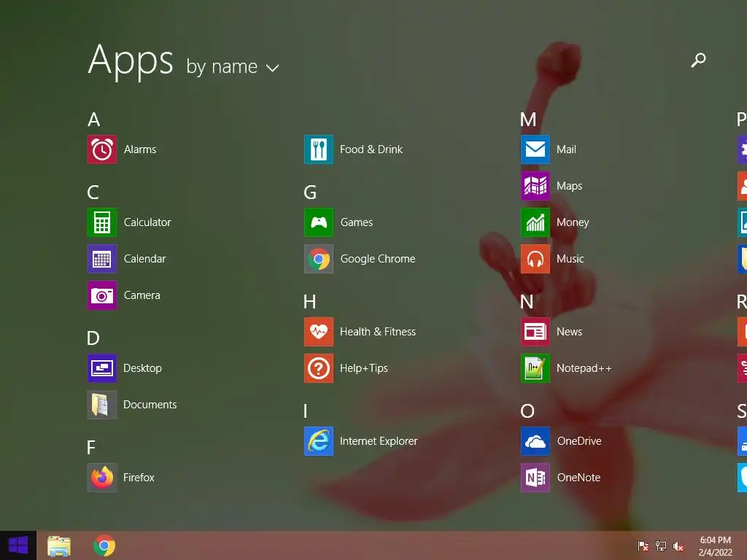This screenshot has height=560, width=747.
Task: Launch Firefox from its icon
Action: [x=102, y=478]
